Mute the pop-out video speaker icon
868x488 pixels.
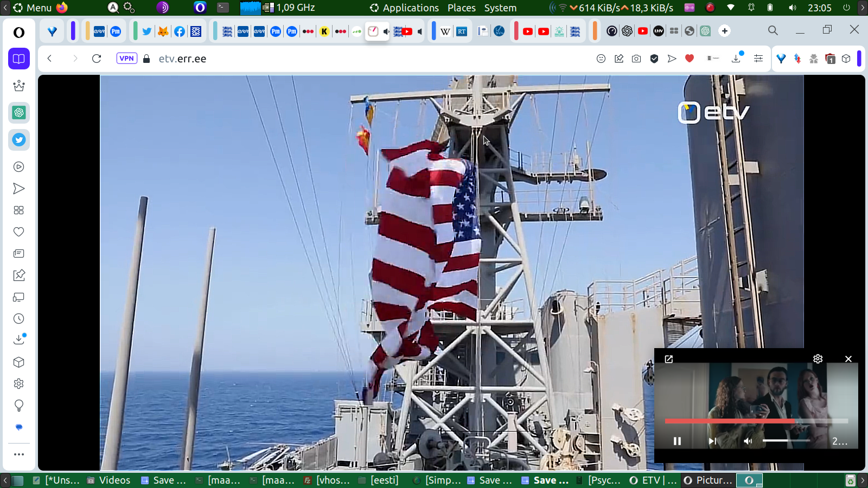point(748,441)
